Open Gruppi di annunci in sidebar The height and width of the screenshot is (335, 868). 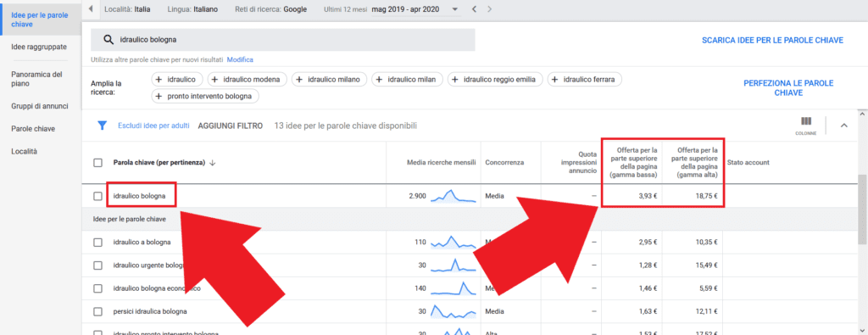point(40,106)
